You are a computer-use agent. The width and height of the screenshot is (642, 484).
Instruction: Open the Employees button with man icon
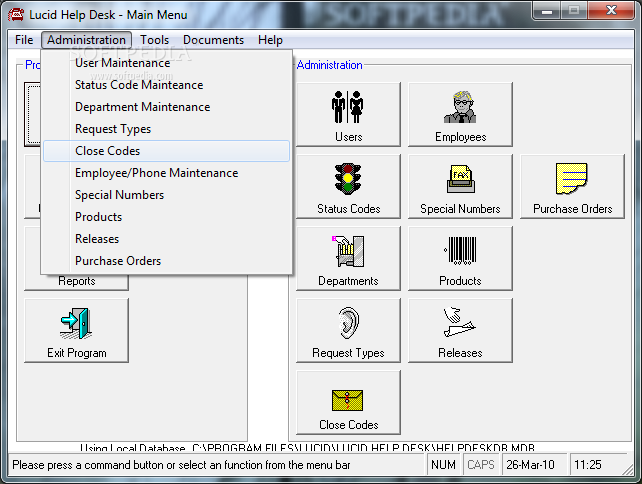click(460, 114)
